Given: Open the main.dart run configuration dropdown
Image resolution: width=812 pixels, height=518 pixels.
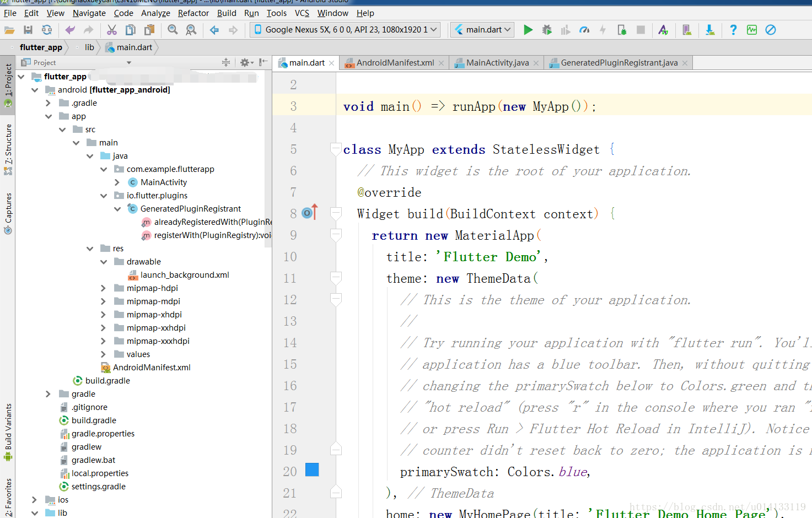Looking at the screenshot, I should 482,30.
